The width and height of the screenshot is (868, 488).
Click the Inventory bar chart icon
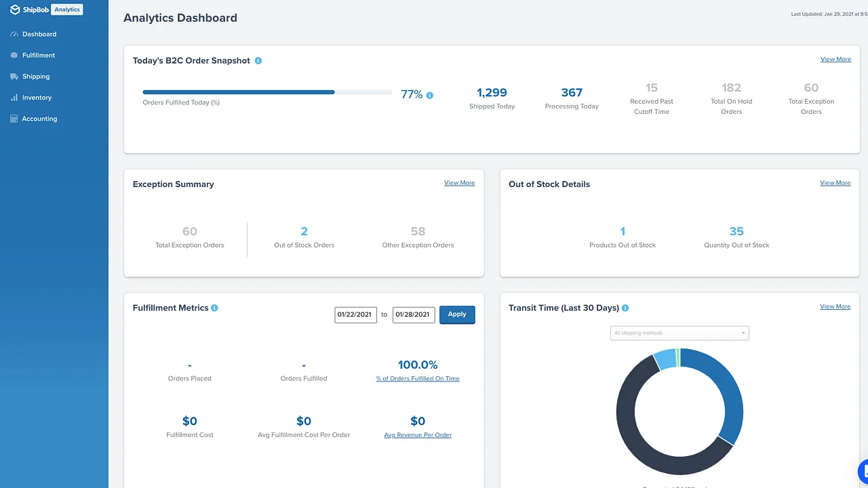click(x=14, y=98)
